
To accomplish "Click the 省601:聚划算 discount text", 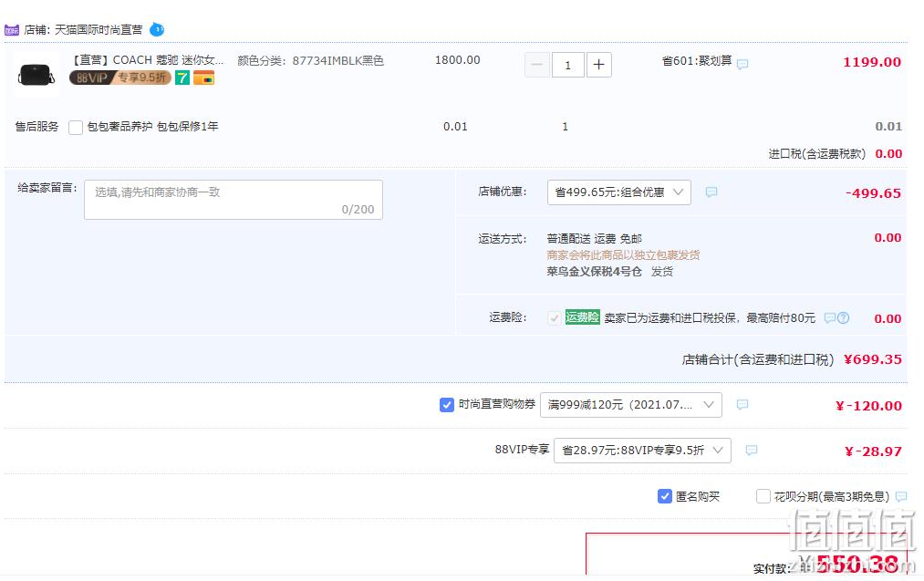I will point(697,61).
